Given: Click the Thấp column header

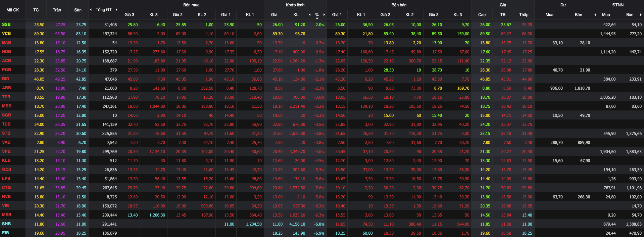Looking at the screenshot, I should [524, 15].
